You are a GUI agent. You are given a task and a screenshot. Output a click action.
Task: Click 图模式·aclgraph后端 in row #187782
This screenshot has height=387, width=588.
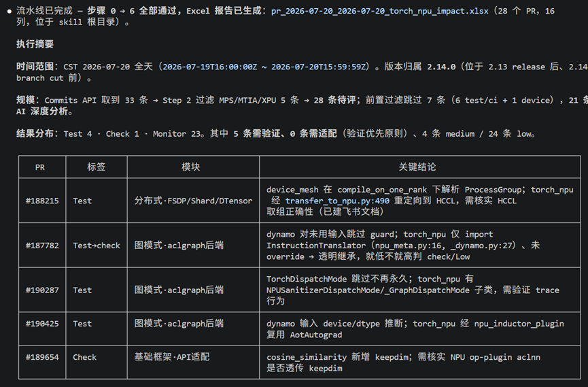[x=179, y=245]
